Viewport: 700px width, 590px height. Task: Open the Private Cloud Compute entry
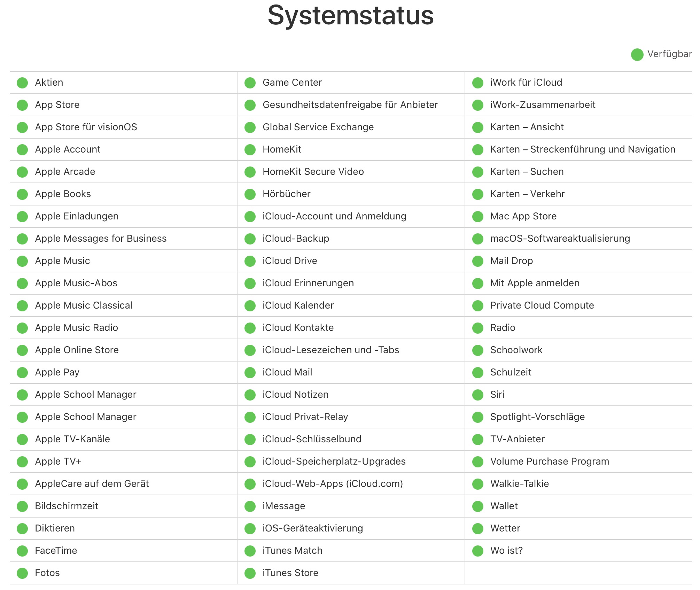542,305
